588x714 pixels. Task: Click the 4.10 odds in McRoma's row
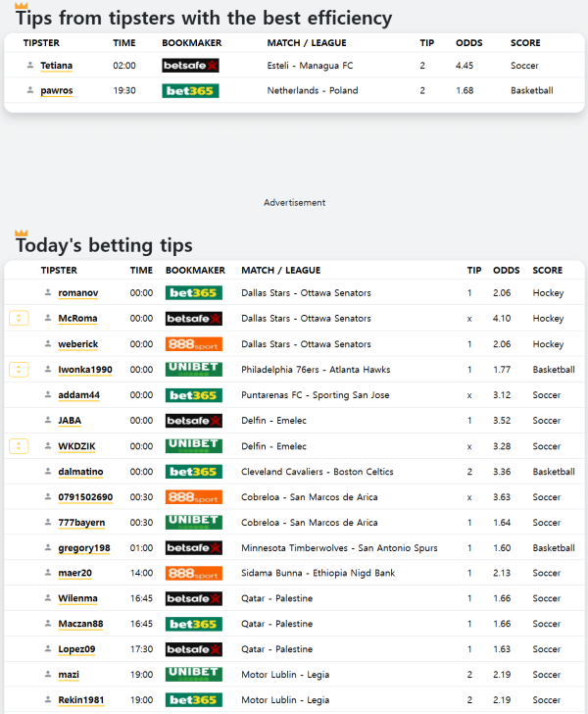coord(502,319)
